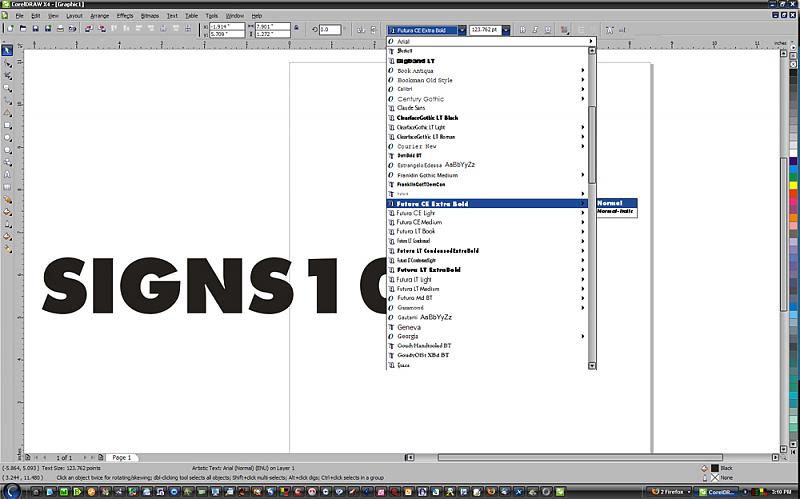Open the Arrange menu
The height and width of the screenshot is (499, 800).
point(99,16)
